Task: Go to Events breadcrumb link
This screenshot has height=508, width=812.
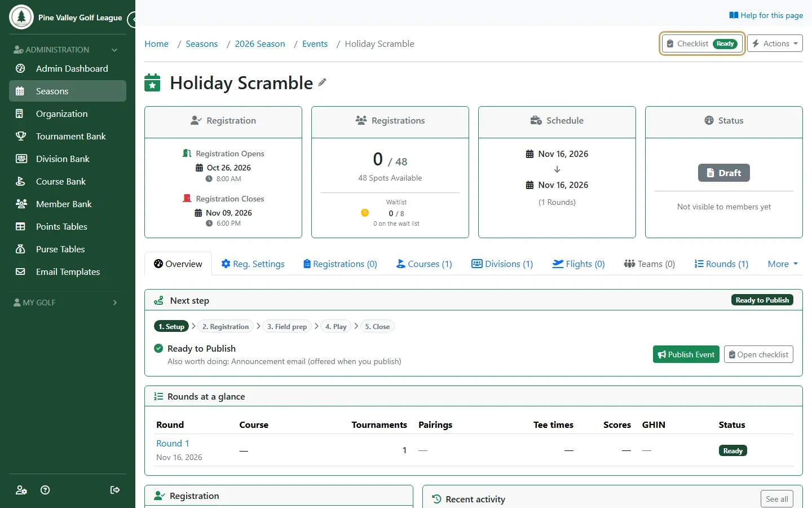Action: tap(315, 44)
